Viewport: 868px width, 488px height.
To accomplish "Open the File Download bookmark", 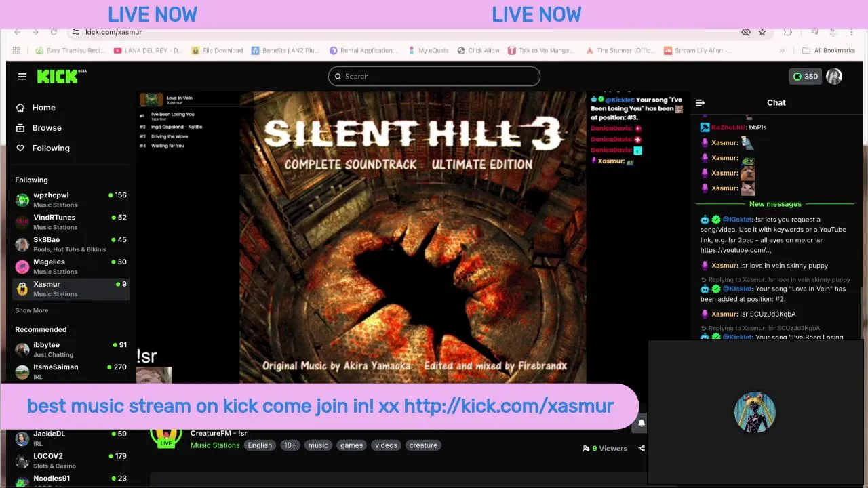I will click(x=217, y=51).
